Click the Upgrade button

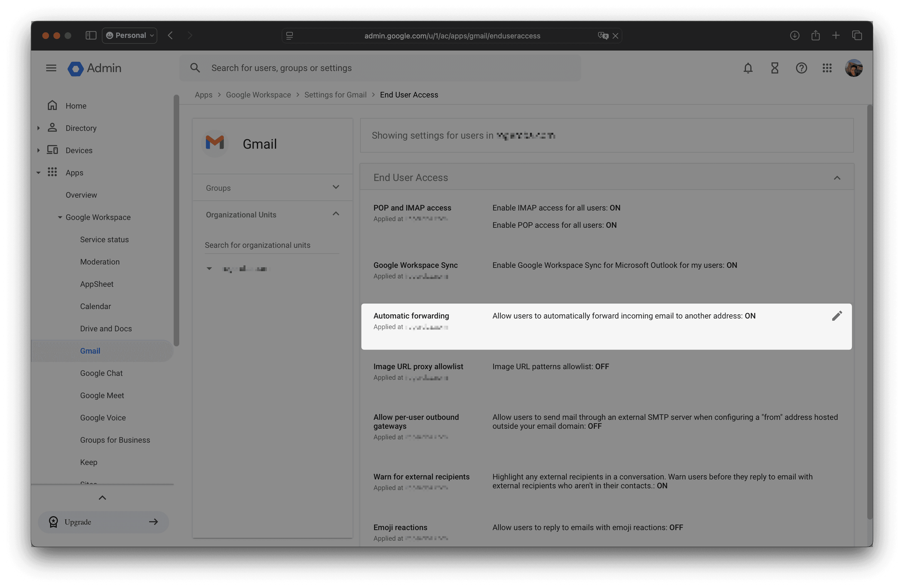pos(103,522)
